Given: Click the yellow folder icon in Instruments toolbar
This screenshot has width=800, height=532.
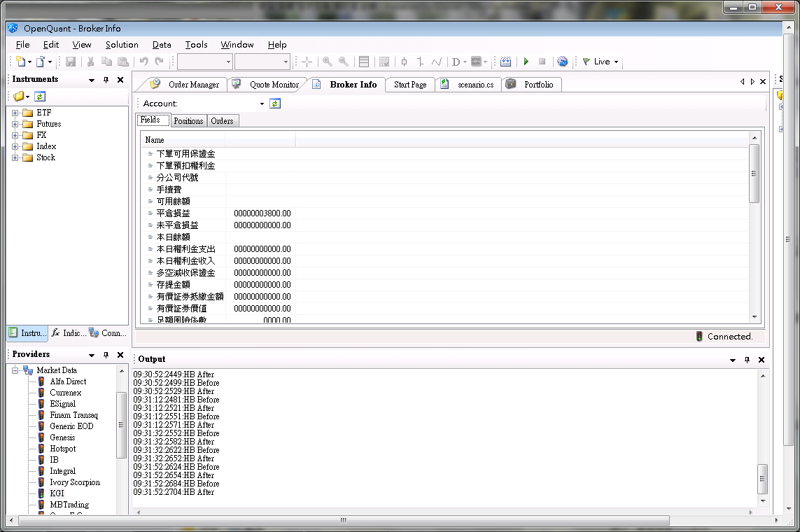Looking at the screenshot, I should 19,97.
